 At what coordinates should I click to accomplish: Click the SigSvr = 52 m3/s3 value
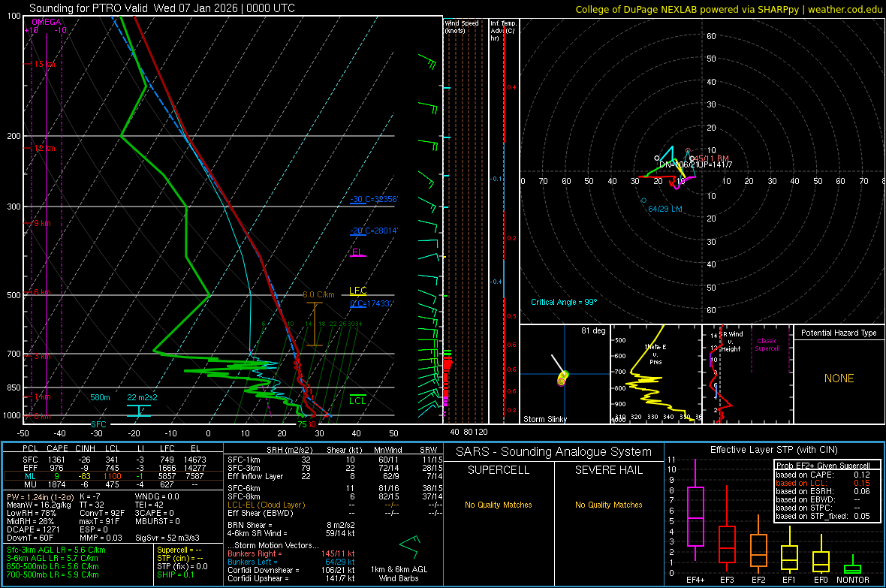point(167,538)
